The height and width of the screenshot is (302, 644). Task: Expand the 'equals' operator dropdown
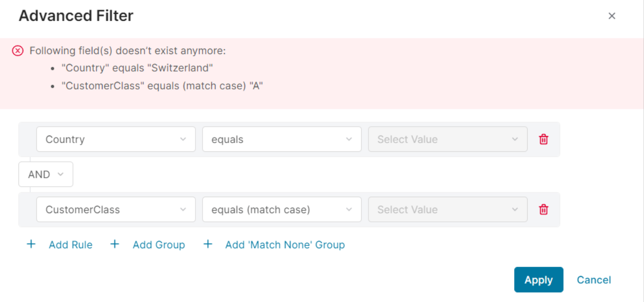(282, 139)
